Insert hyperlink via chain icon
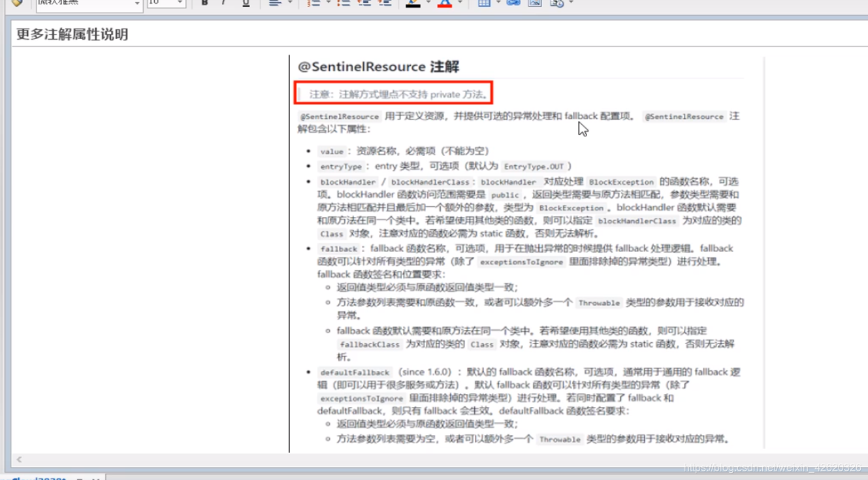The width and height of the screenshot is (868, 480). [513, 3]
